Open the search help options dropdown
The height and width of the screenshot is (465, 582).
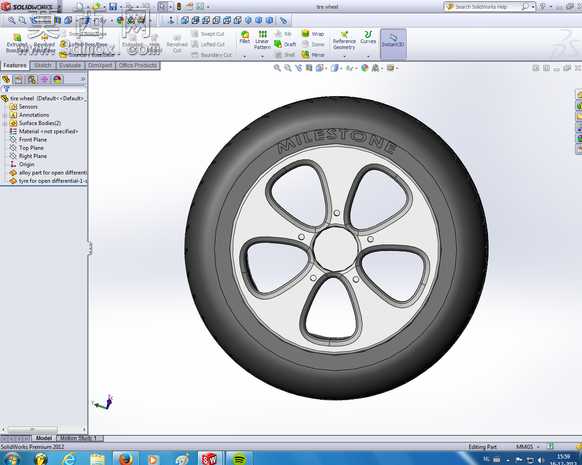pyautogui.click(x=533, y=6)
